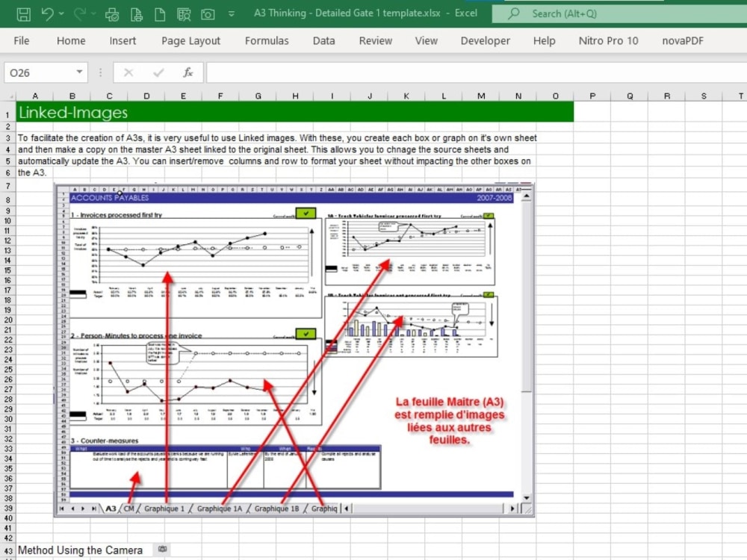Click the Insert Function fx icon

[188, 73]
